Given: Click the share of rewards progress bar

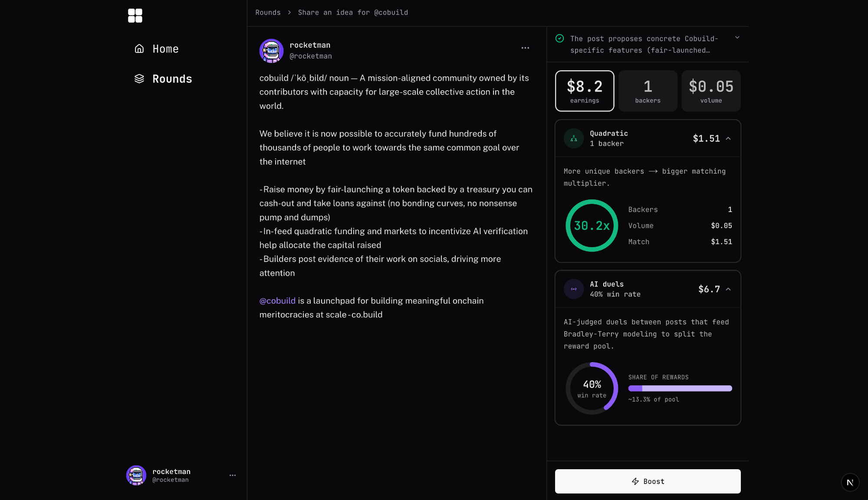Looking at the screenshot, I should pyautogui.click(x=680, y=389).
